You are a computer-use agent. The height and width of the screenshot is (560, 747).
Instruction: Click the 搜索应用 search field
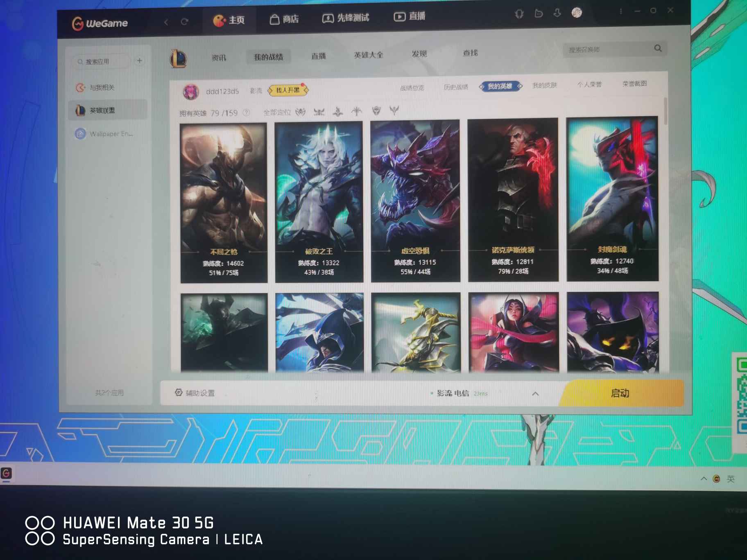[x=101, y=61]
